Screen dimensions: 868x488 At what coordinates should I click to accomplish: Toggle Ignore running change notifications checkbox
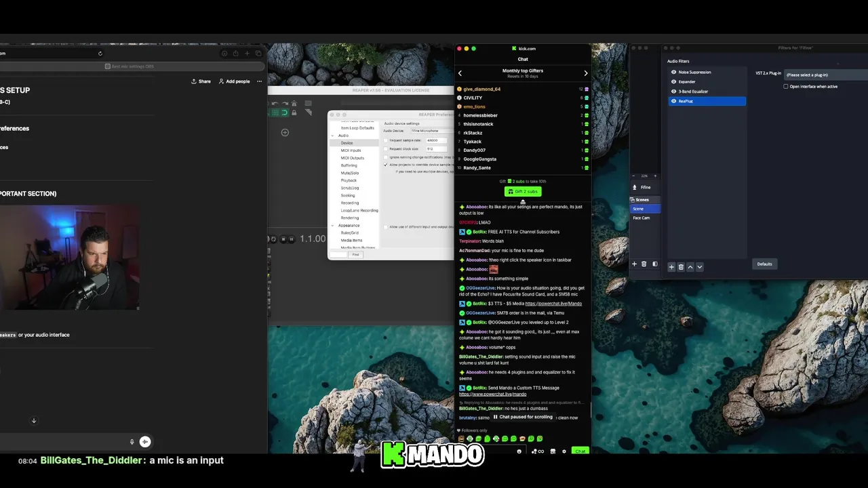pyautogui.click(x=386, y=157)
